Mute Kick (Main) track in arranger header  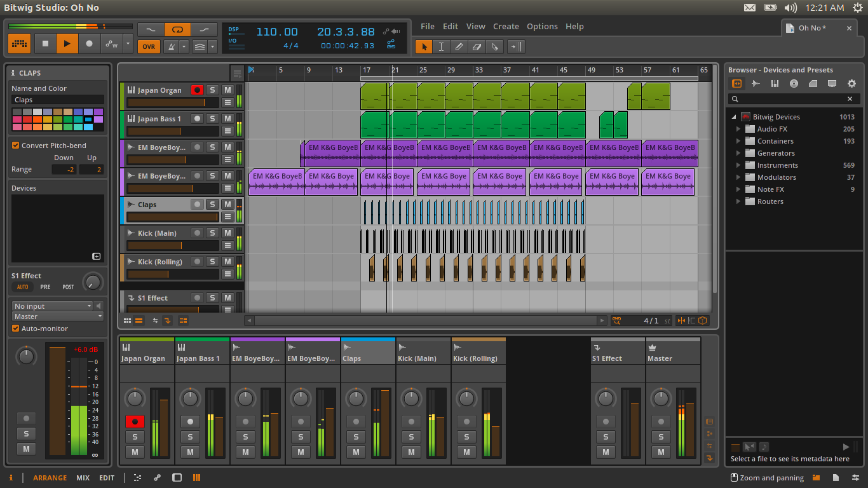coord(227,233)
